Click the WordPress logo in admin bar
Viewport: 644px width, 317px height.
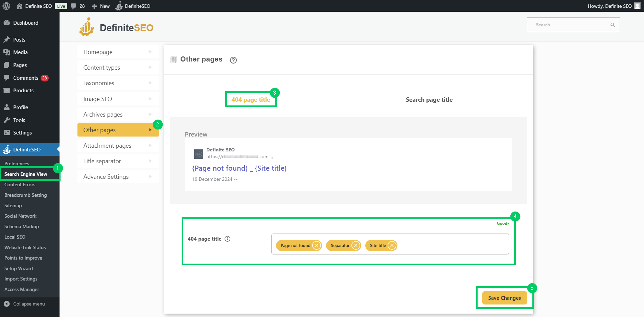point(6,6)
